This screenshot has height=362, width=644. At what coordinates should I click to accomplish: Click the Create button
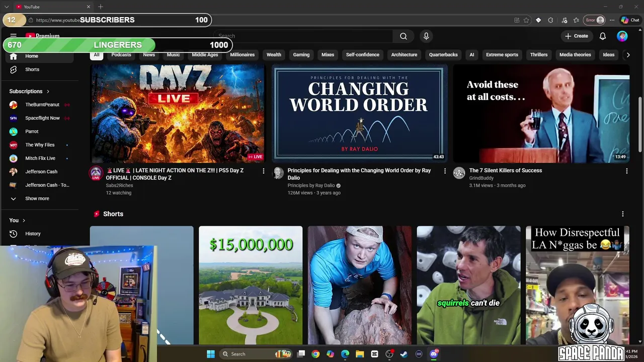pos(576,36)
